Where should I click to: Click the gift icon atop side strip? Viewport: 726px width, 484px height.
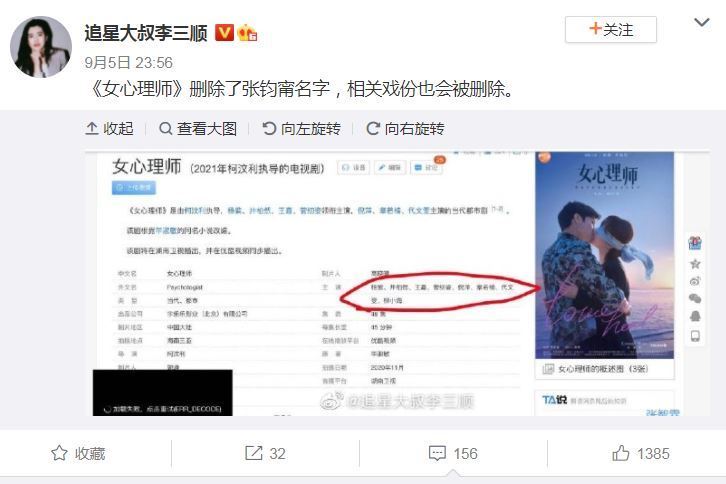695,243
